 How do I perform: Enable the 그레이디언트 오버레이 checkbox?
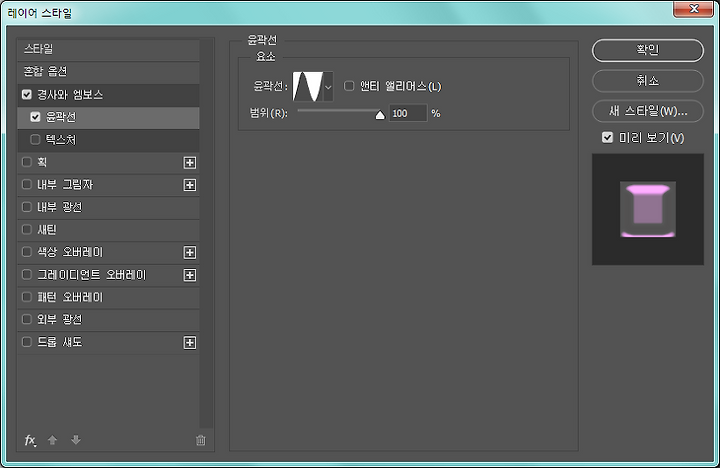click(x=27, y=275)
